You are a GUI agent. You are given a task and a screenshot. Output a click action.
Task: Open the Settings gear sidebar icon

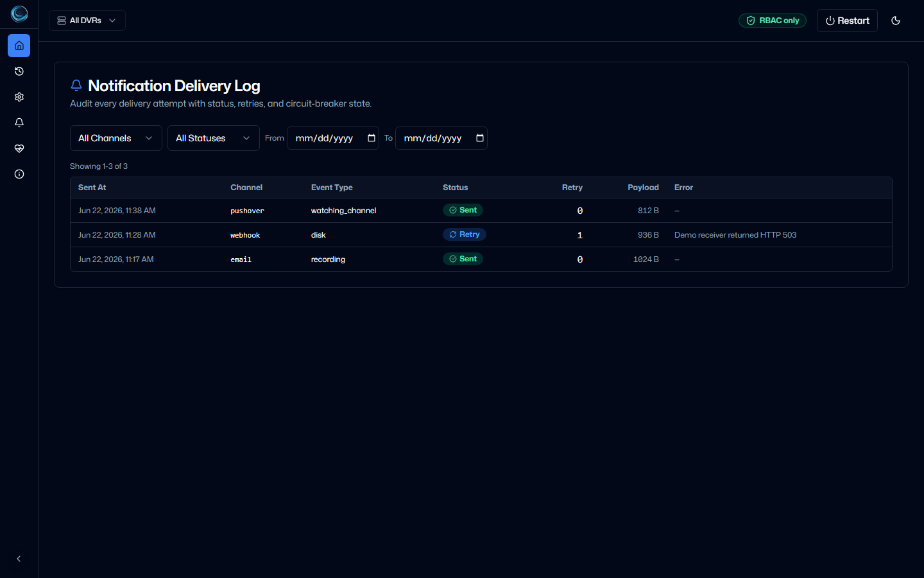tap(19, 97)
